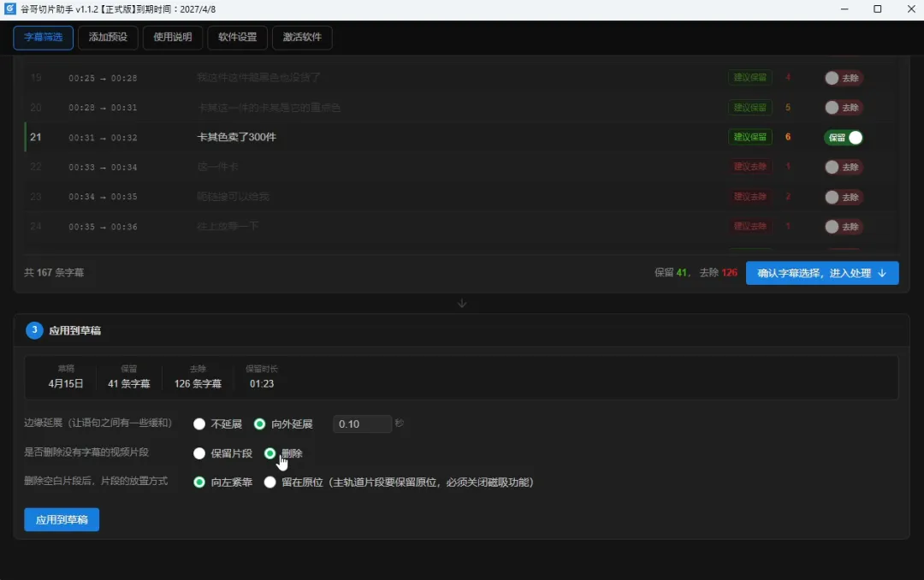
Task: Toggle the 去除 switch for subtitle 20
Action: (844, 107)
